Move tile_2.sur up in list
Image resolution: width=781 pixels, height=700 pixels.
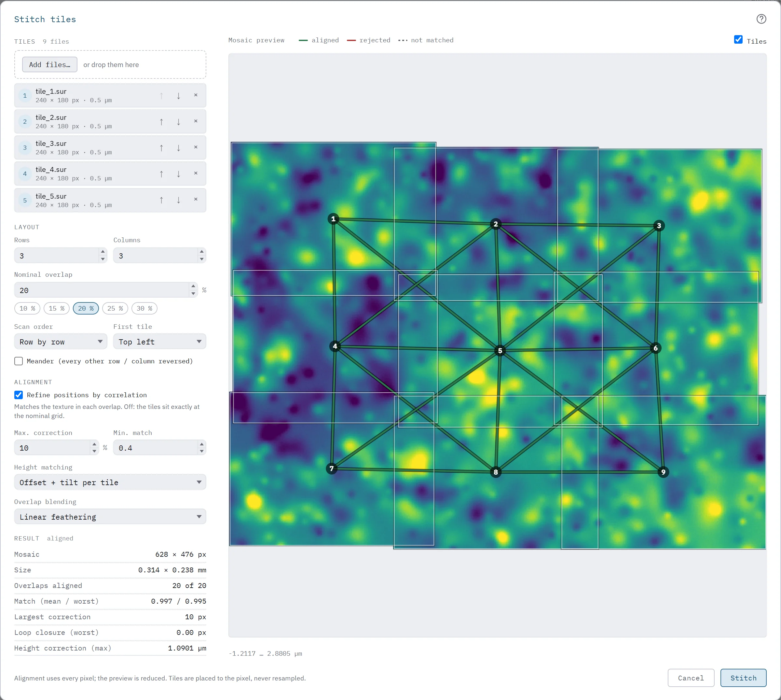point(161,121)
